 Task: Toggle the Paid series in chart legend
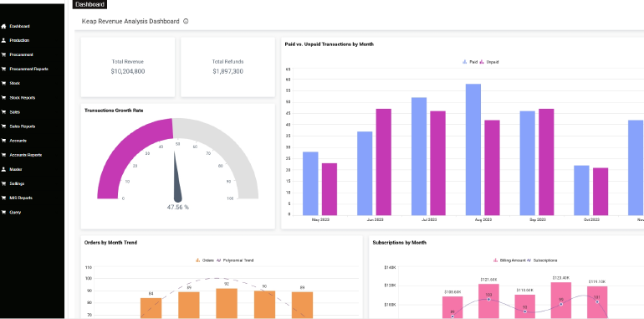pos(470,62)
